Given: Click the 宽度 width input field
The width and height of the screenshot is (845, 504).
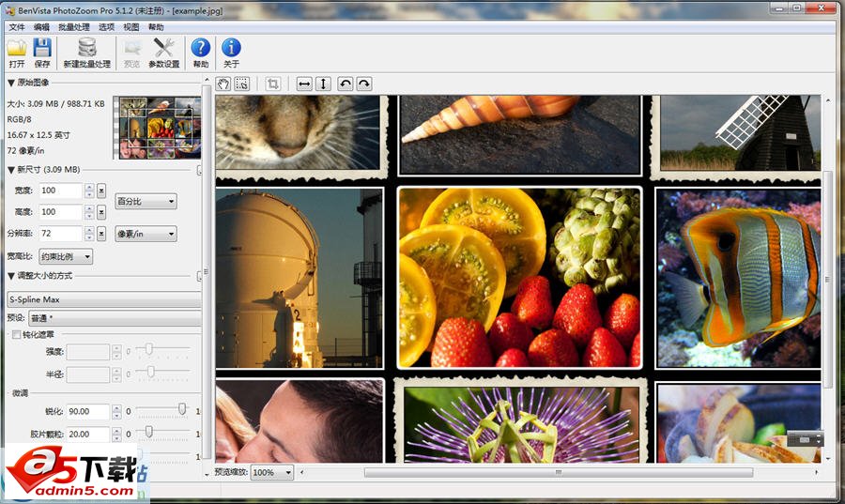Looking at the screenshot, I should tap(60, 191).
